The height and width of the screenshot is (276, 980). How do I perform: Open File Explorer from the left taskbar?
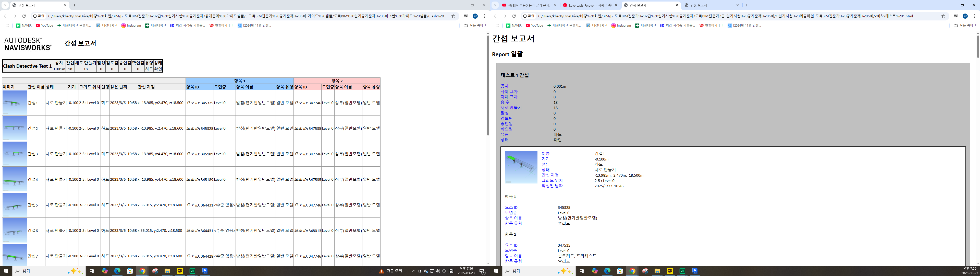[167, 271]
